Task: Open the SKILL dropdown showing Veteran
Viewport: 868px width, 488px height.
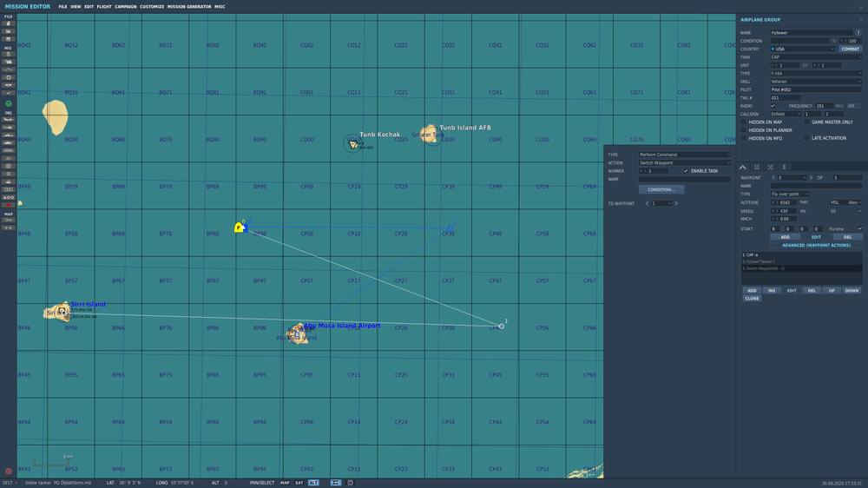Action: 816,82
